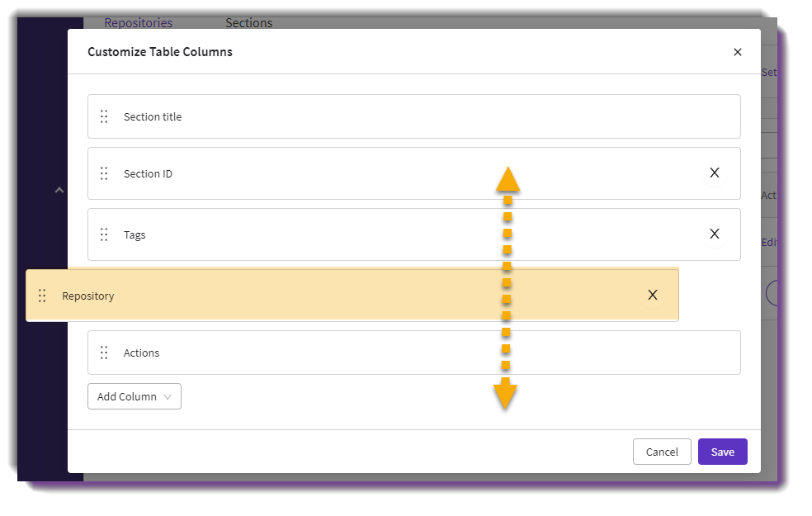Click the drag handle on Repository row

42,296
